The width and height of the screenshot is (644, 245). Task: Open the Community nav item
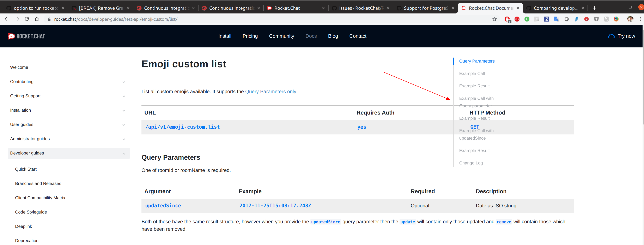coord(281,36)
